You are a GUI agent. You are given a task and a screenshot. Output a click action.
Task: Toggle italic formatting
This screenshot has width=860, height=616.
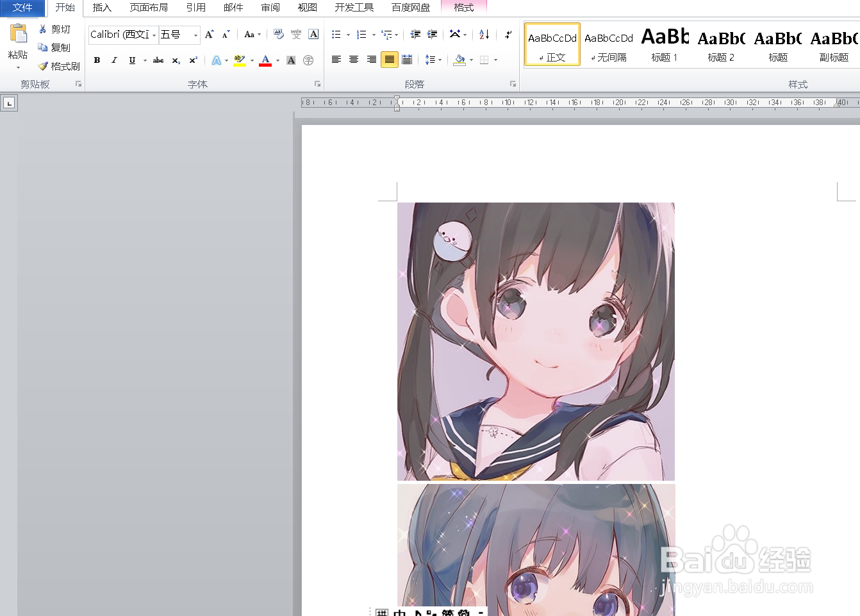coord(114,60)
